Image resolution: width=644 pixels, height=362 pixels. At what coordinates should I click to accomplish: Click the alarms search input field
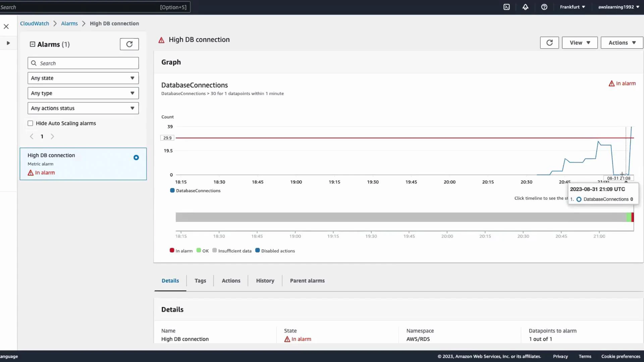tap(83, 63)
